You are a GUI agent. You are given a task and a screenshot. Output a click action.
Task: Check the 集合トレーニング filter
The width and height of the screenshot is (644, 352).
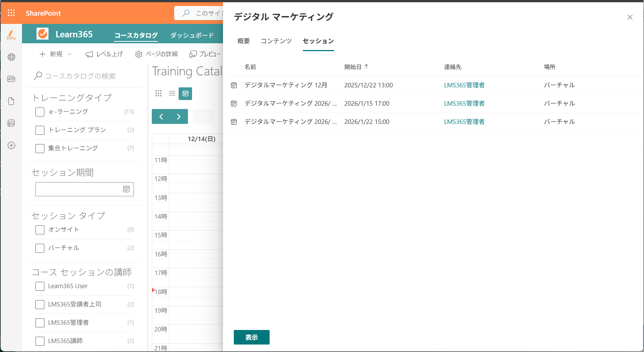40,149
